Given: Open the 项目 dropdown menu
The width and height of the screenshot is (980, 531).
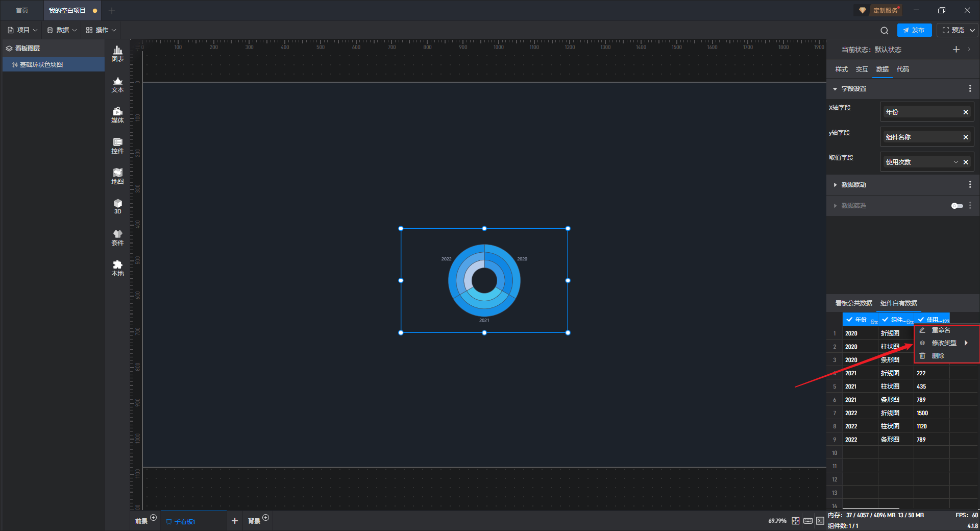Looking at the screenshot, I should (22, 30).
